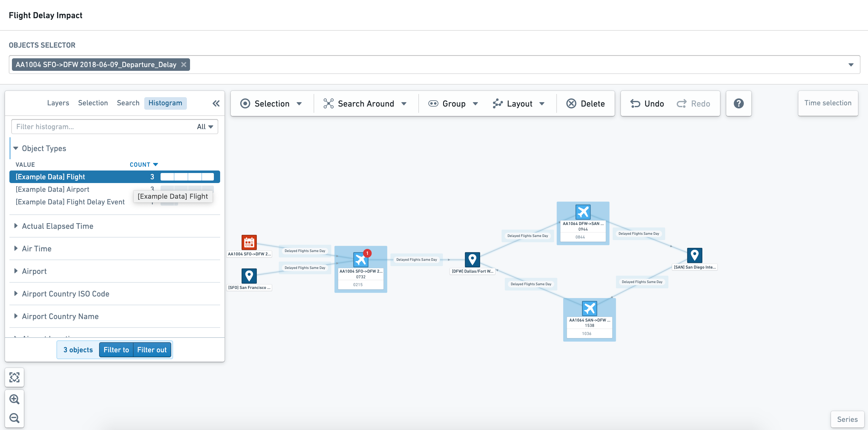Viewport: 868px width, 430px height.
Task: Remove the AA1004 SFO->DFW object tag
Action: pyautogui.click(x=184, y=64)
